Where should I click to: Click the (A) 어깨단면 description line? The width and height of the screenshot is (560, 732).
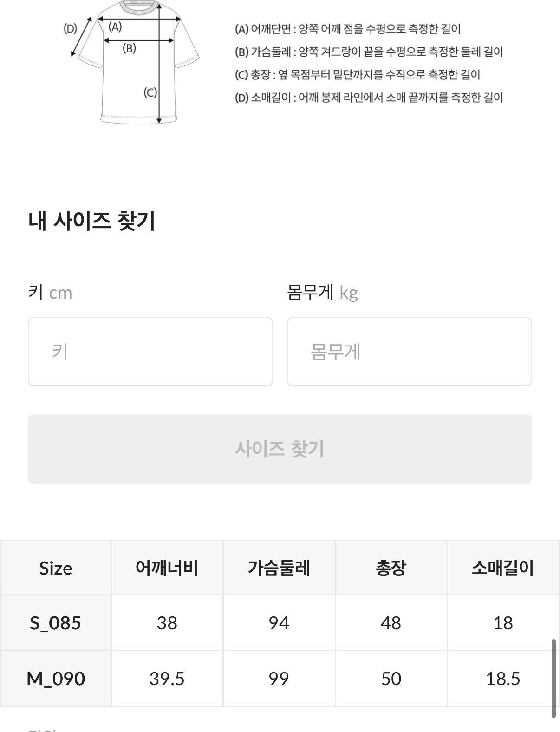coord(347,29)
